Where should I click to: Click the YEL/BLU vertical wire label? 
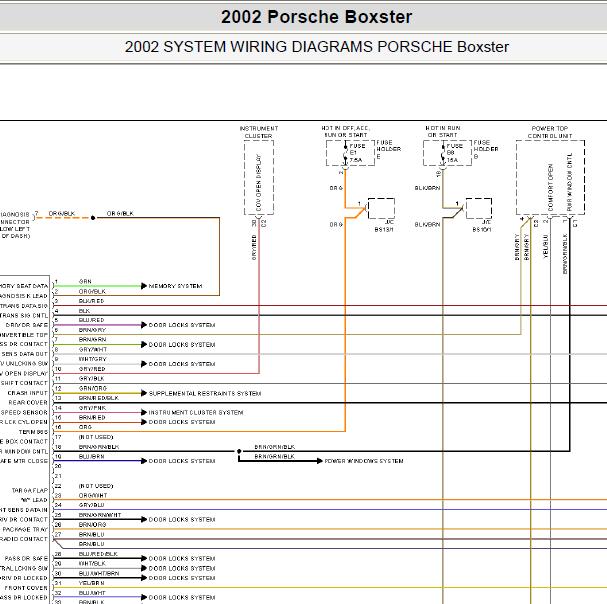[x=545, y=246]
